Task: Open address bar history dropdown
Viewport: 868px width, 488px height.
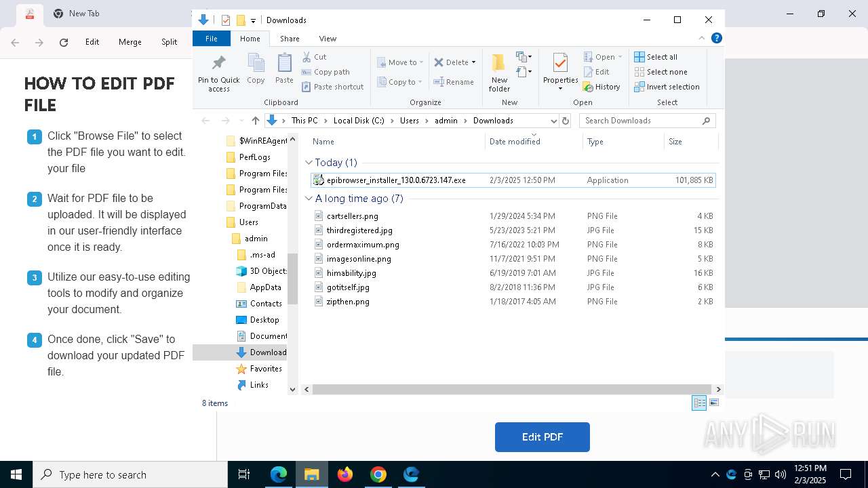Action: point(553,121)
